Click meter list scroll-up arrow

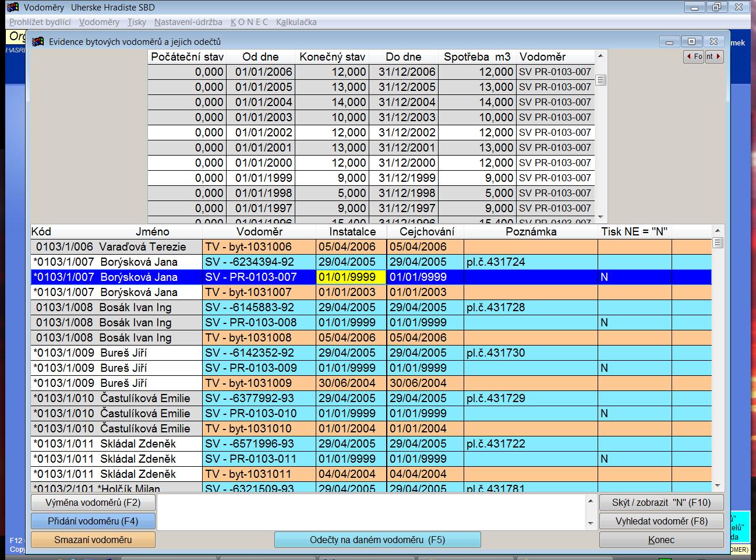718,230
